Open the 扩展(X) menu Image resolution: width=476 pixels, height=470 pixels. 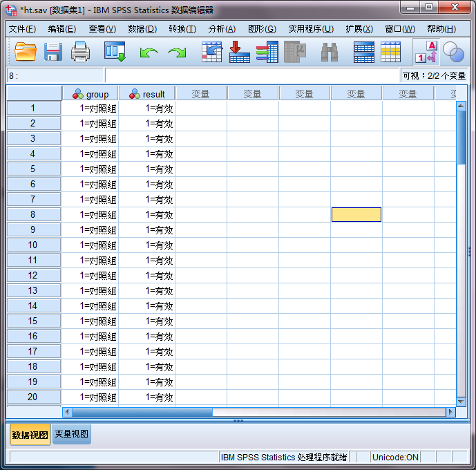pyautogui.click(x=359, y=29)
